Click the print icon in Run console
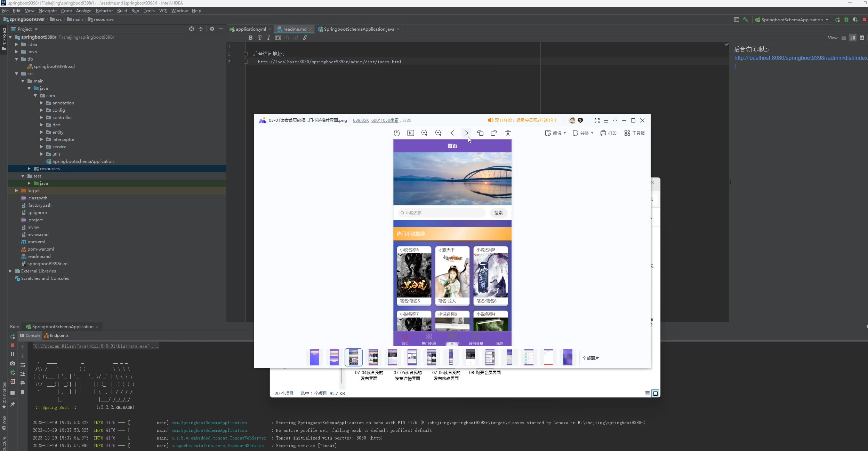 coord(23,383)
